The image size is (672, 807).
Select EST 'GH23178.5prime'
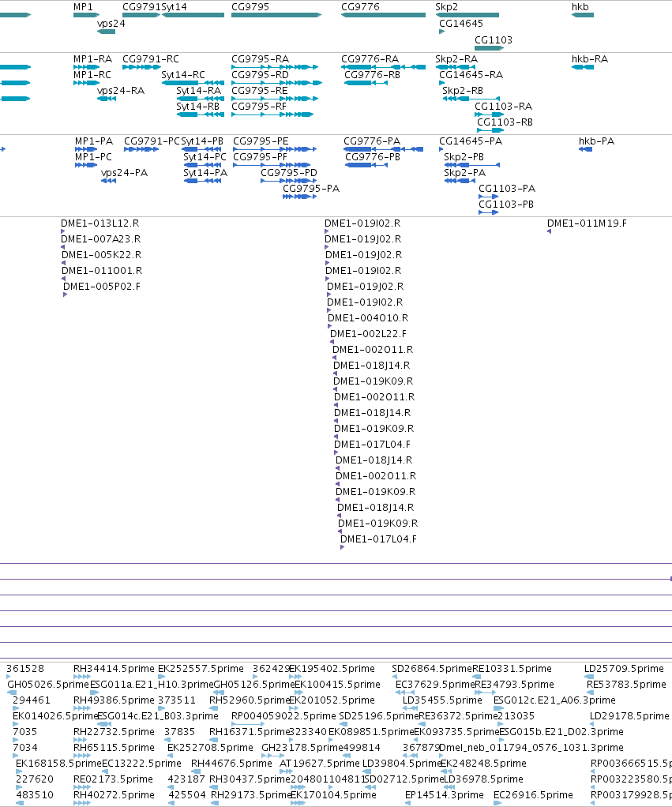point(302,748)
